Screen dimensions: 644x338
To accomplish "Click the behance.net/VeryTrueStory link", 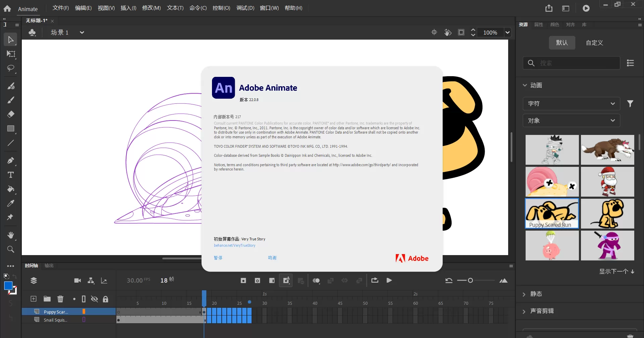I will click(234, 245).
